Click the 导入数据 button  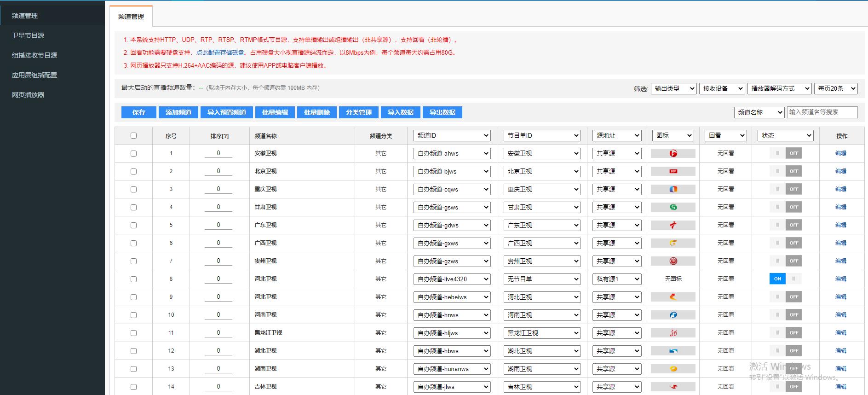tap(401, 112)
